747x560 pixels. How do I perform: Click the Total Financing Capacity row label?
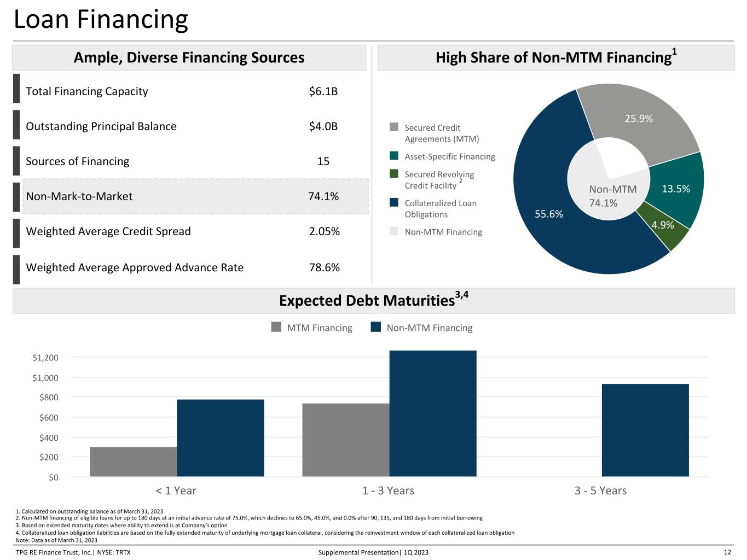(x=87, y=91)
